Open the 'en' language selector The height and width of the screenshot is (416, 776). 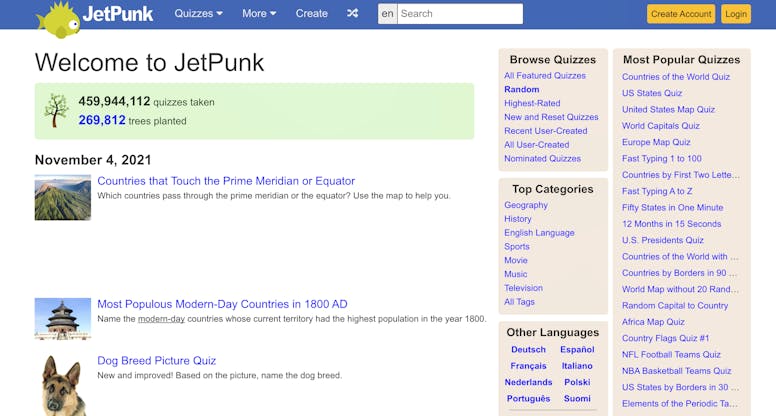click(388, 14)
